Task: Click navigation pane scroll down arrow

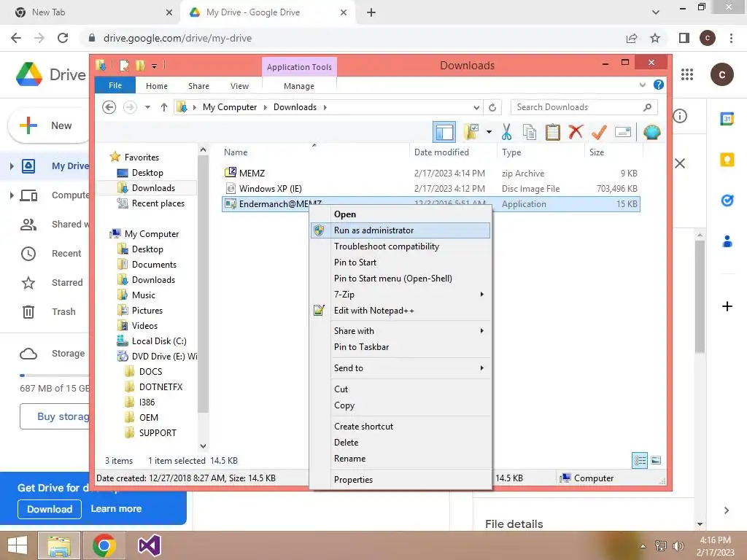Action: 203,446
